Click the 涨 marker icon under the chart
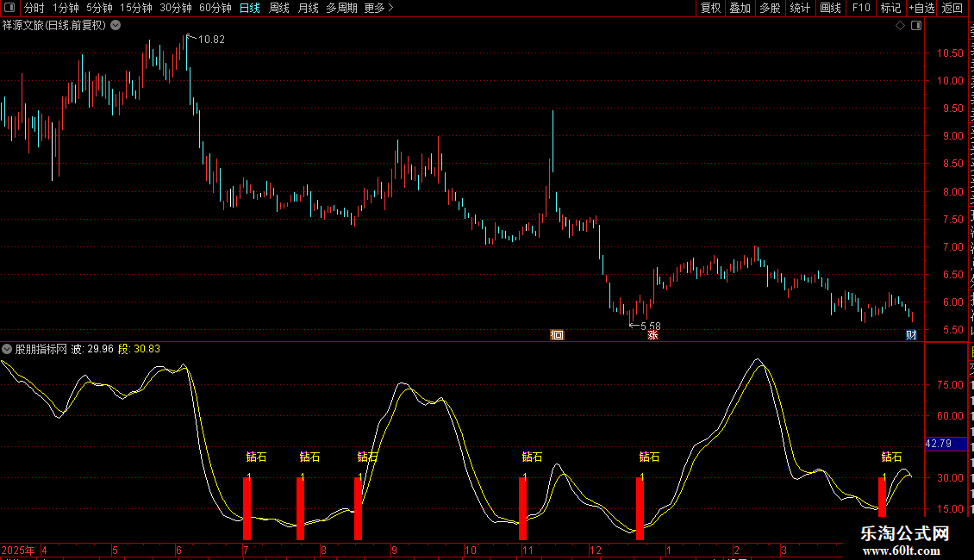Viewport: 974px width, 560px height. tap(652, 335)
